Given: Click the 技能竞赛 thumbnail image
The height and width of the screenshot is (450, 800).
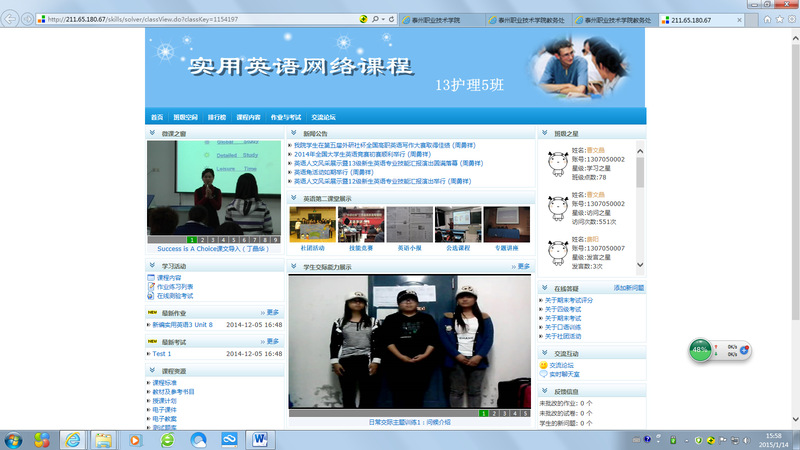Looking at the screenshot, I should pyautogui.click(x=360, y=225).
